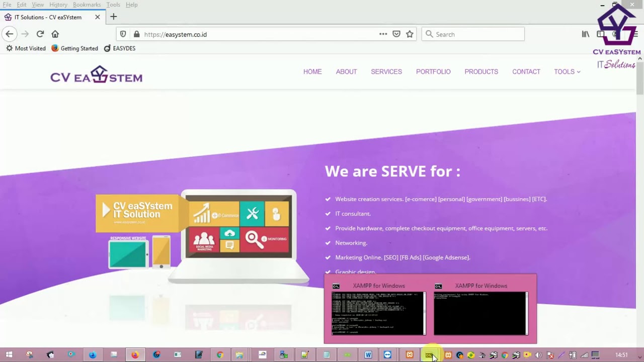Select the IT Solutions - CV eaSYstem tab
The width and height of the screenshot is (644, 362).
tap(52, 17)
